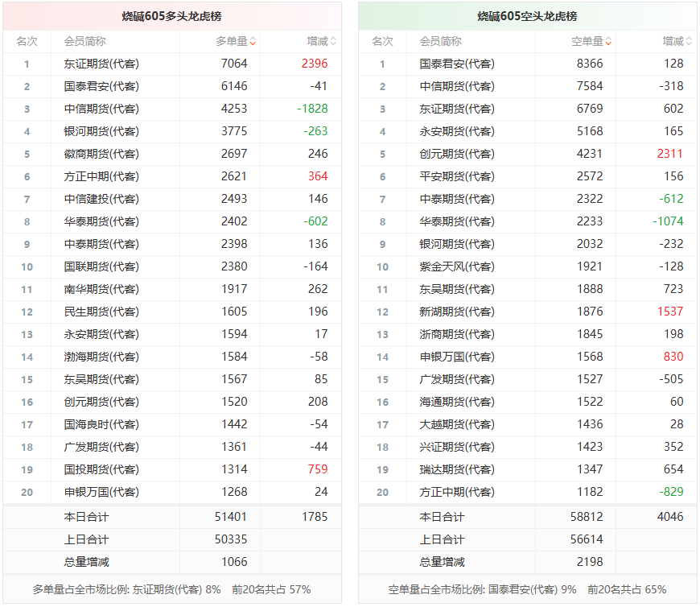Click 国联期货(代客) member name
700x607 pixels.
point(101,266)
